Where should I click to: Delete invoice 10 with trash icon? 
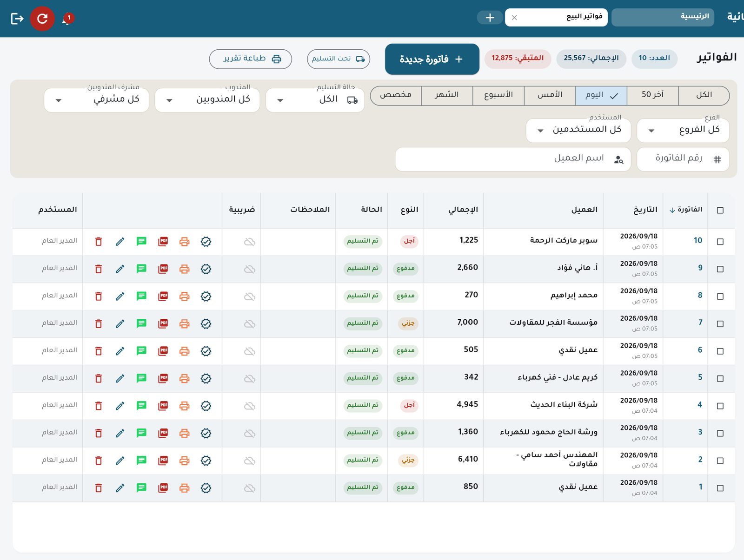99,242
